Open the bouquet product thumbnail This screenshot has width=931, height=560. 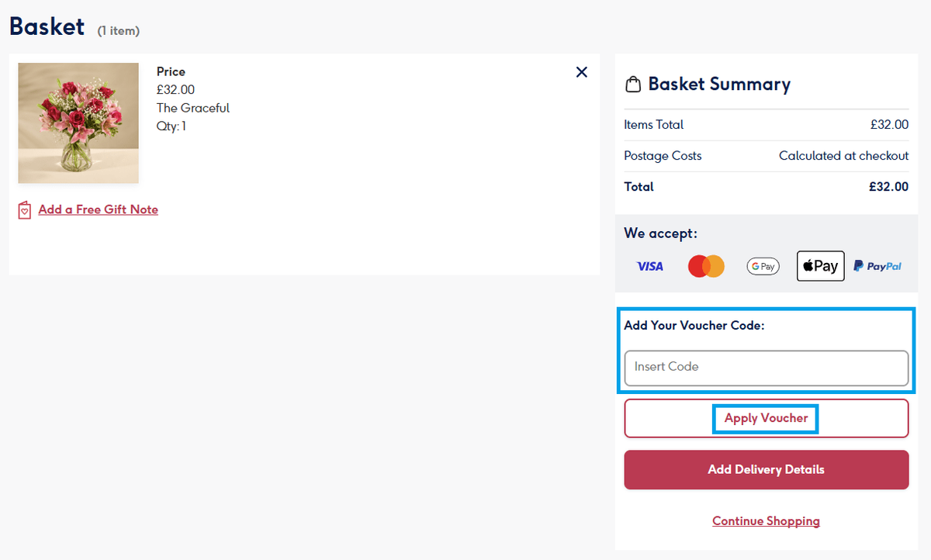78,123
